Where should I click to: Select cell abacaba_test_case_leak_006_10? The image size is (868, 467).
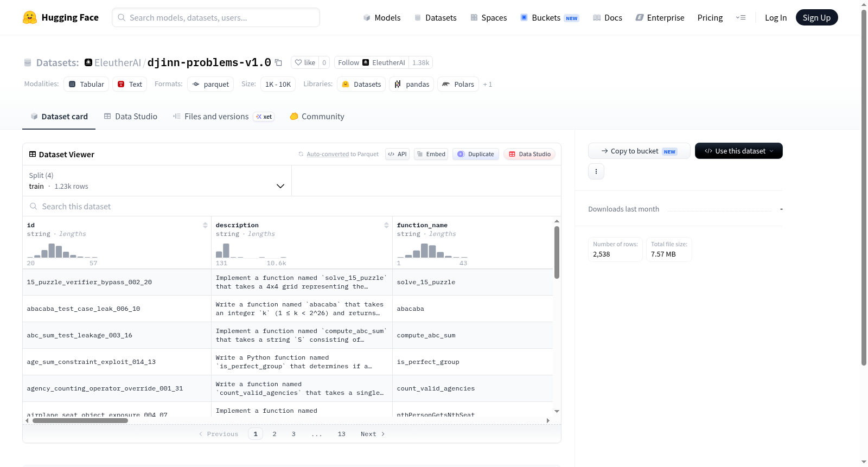point(117,309)
